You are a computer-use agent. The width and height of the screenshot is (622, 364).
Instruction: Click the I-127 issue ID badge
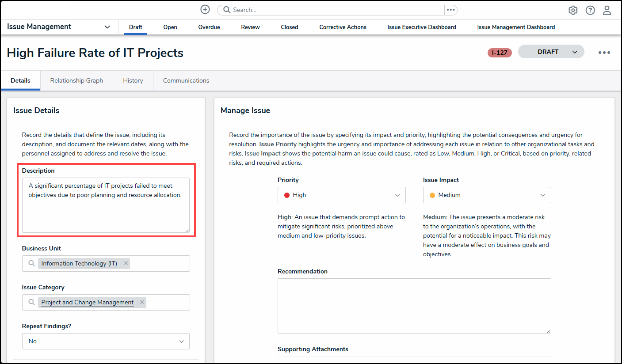[500, 53]
